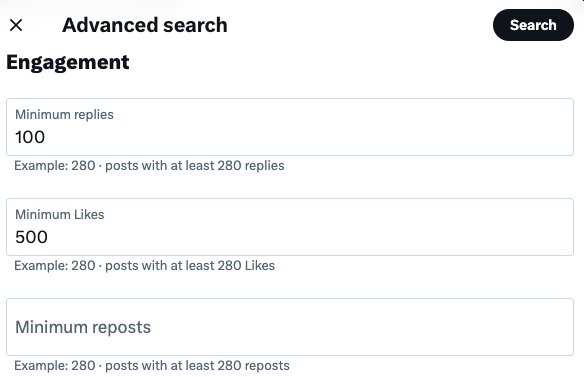
Task: Click the Advanced search title text
Action: (x=145, y=25)
